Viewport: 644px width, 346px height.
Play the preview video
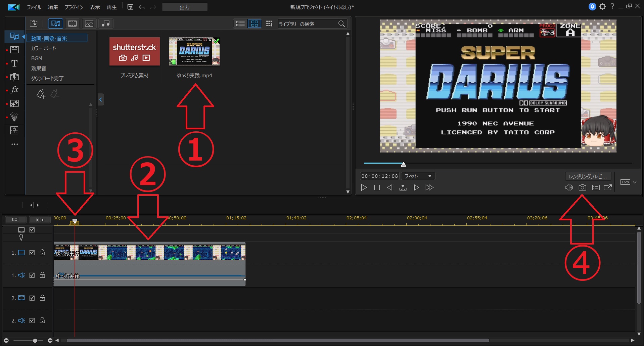pyautogui.click(x=364, y=187)
